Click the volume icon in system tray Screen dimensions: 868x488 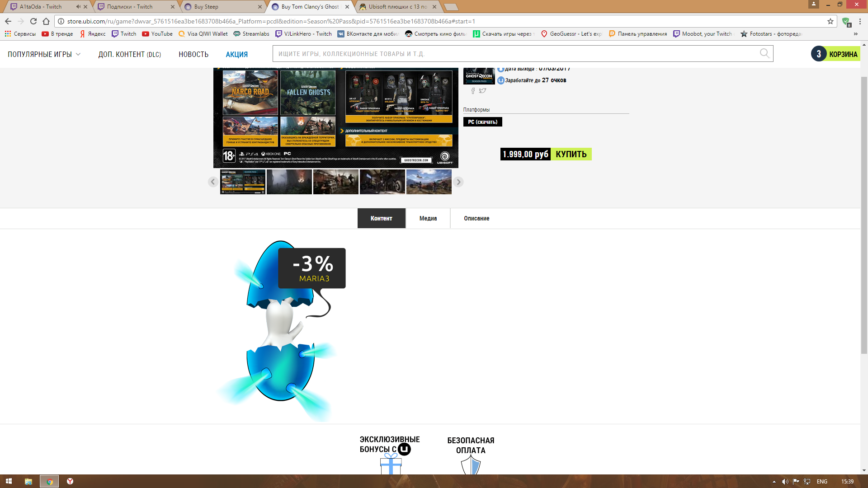point(785,482)
